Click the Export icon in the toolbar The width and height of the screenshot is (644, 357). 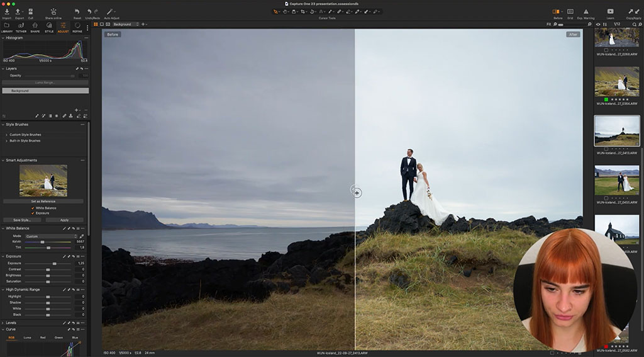19,12
